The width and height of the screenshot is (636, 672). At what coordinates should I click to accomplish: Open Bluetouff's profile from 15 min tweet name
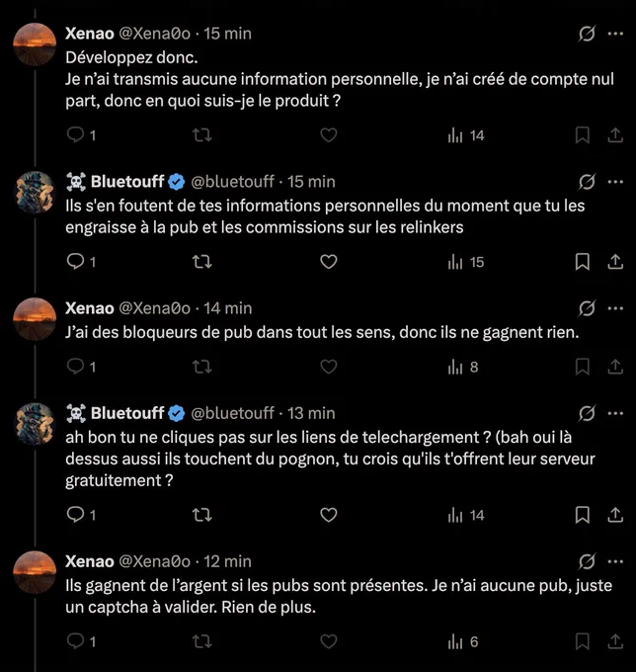tap(127, 182)
